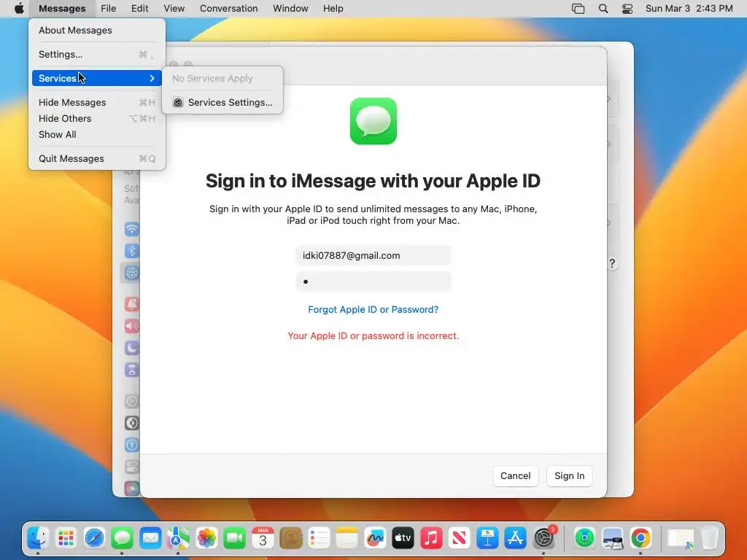Screen dimensions: 747x560
Task: Open Notes from the dock
Action: (x=347, y=538)
